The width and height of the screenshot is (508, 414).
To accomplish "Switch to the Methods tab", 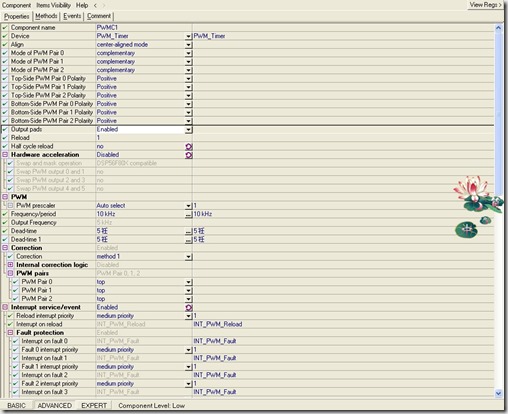I will pyautogui.click(x=46, y=16).
